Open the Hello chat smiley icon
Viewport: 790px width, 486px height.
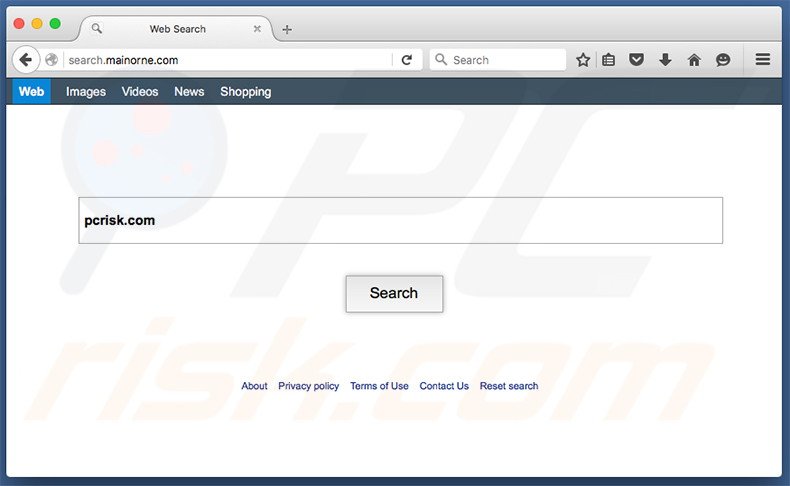tap(723, 60)
